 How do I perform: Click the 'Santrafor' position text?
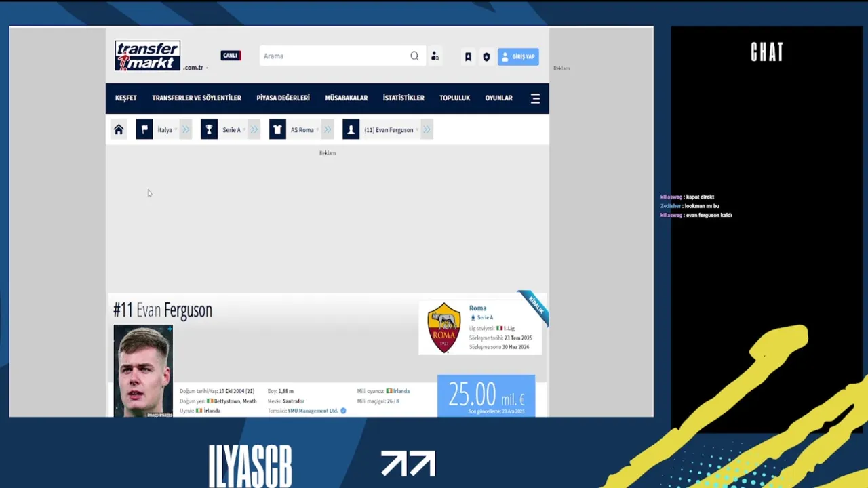294,401
